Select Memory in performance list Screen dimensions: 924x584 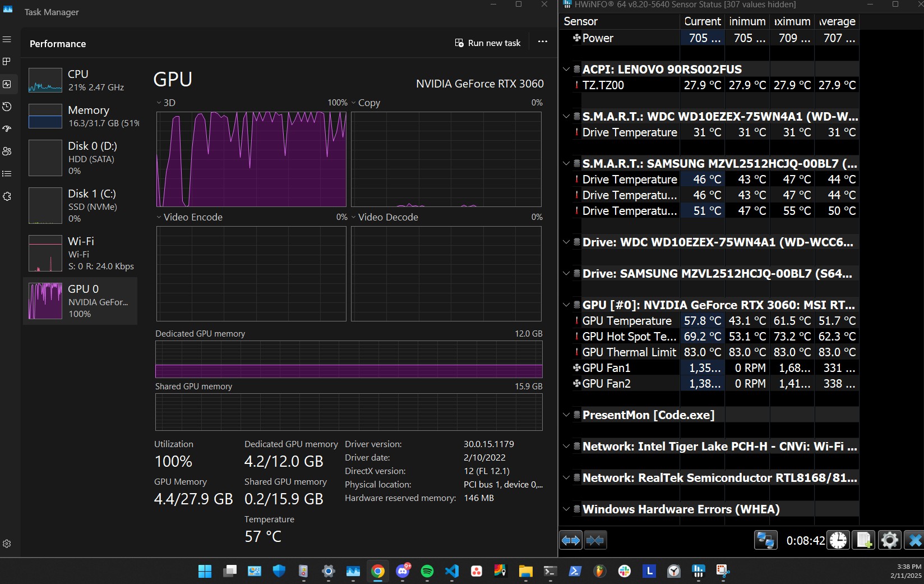[80, 116]
